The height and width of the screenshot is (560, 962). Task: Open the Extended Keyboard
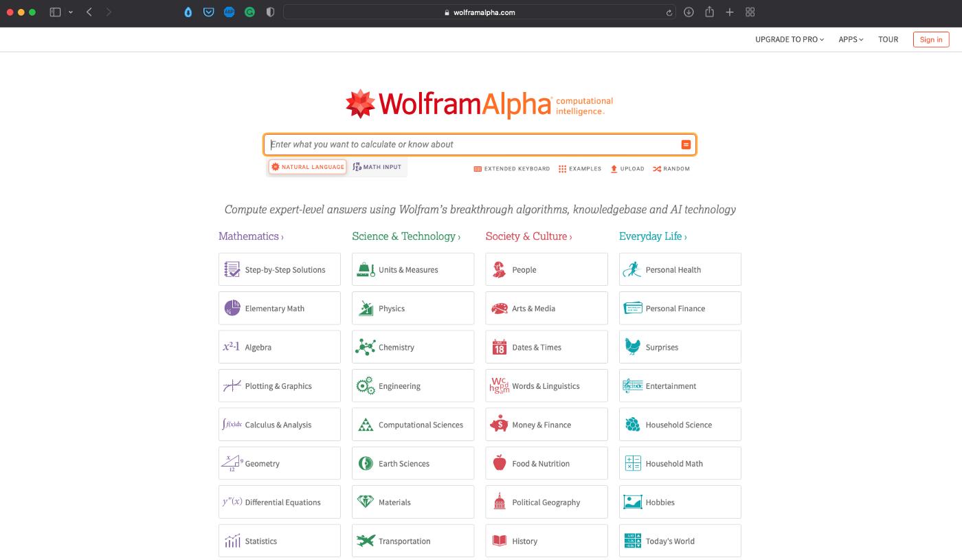point(512,168)
